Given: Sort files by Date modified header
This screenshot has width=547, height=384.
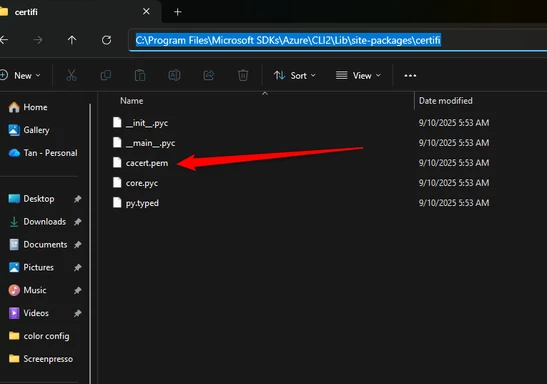Looking at the screenshot, I should tap(445, 101).
